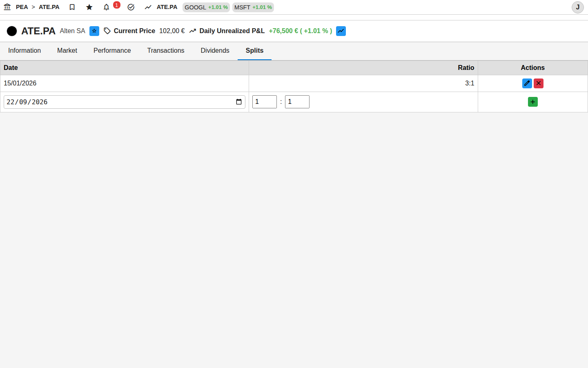588x368 pixels.
Task: Click the 15/01/2026 date cell
Action: coord(125,83)
